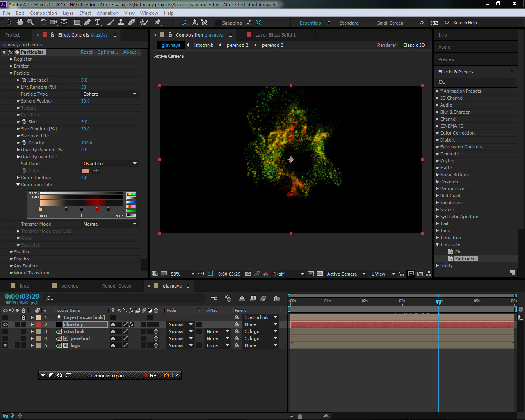Click Options... for Particular effect
Screen dimensions: 525x420
[x=108, y=52]
